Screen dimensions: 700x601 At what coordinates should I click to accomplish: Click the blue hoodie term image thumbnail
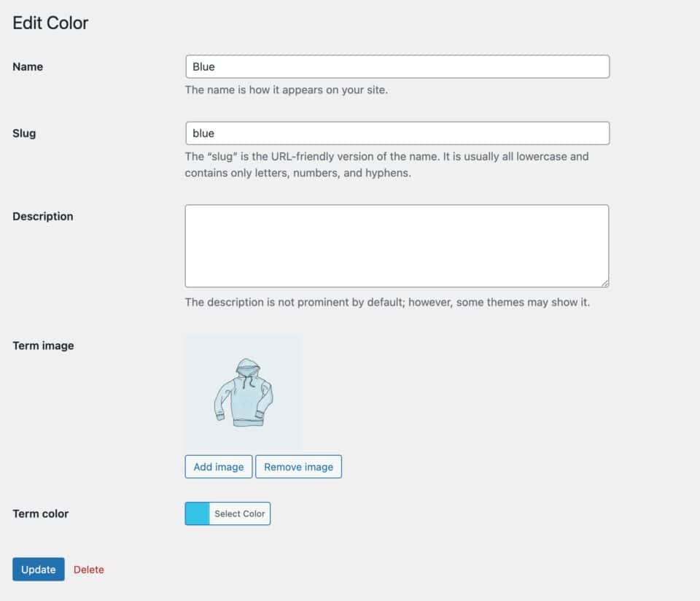(x=244, y=392)
